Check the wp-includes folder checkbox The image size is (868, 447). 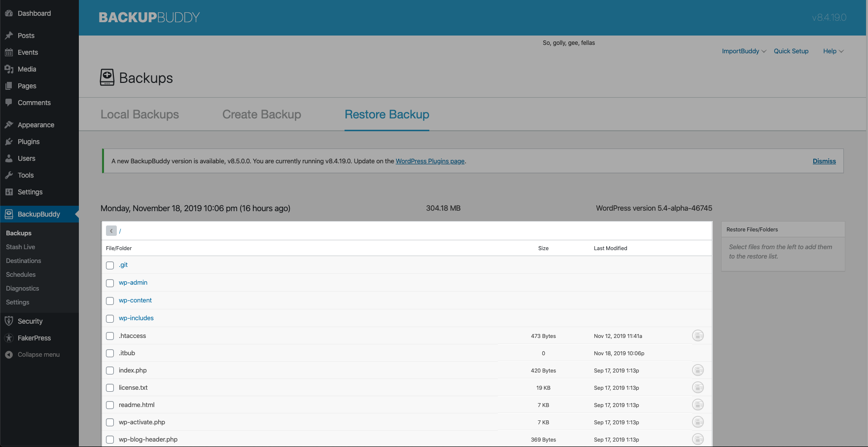(x=110, y=319)
